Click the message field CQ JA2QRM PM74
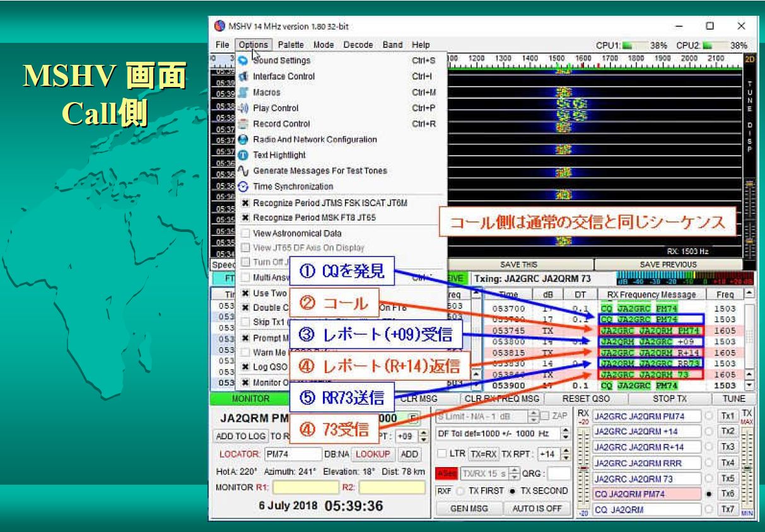The image size is (765, 532). [x=646, y=494]
